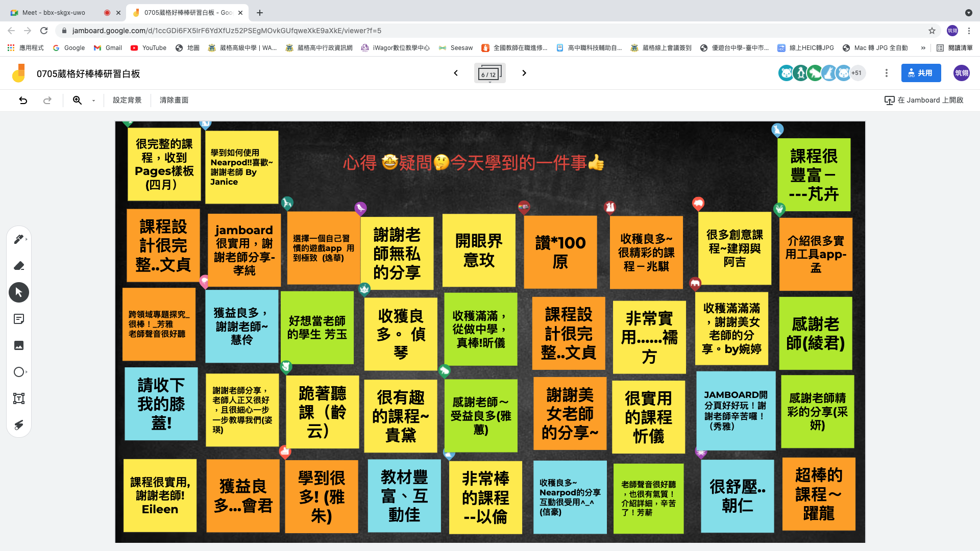Go to the next frame
Viewport: 980px width, 551px height.
pyautogui.click(x=524, y=73)
